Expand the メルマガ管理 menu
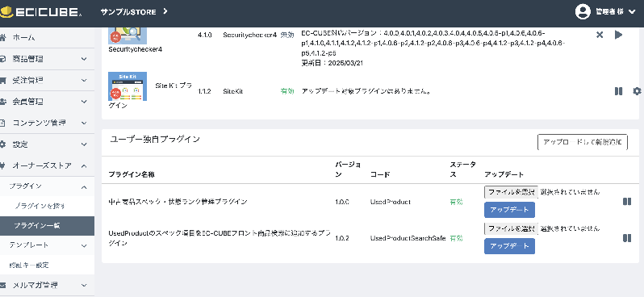This screenshot has width=644, height=297. [47, 285]
